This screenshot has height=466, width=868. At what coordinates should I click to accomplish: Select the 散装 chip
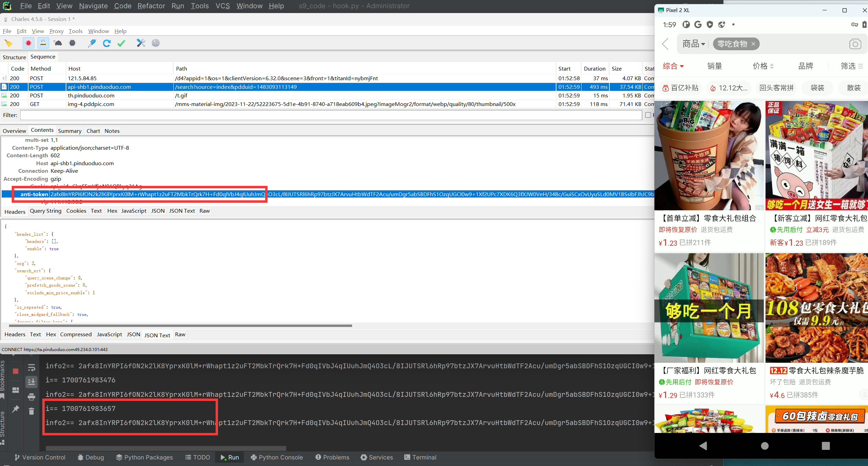(854, 88)
